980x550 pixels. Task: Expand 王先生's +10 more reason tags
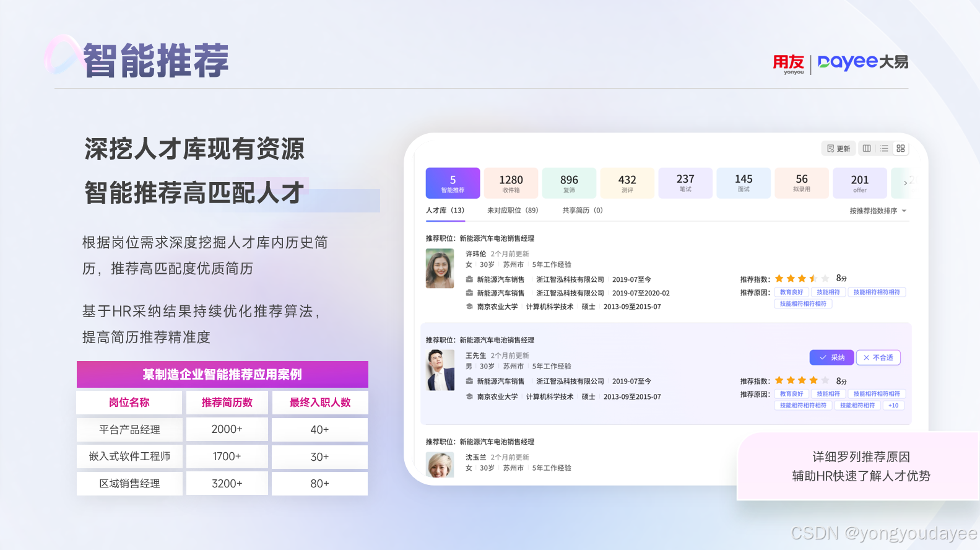893,406
